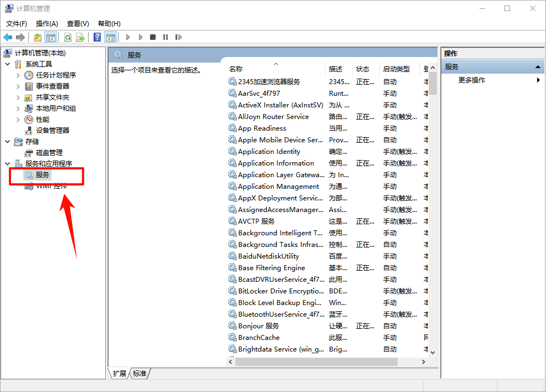Collapse the 系统工具 tree node
The height and width of the screenshot is (392, 546).
(x=8, y=64)
